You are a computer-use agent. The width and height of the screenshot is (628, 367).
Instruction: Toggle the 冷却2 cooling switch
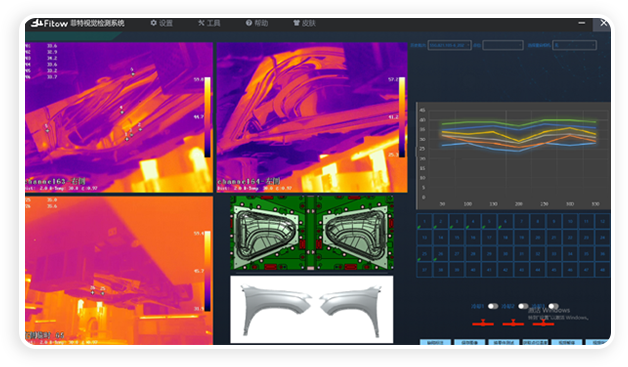click(x=523, y=306)
